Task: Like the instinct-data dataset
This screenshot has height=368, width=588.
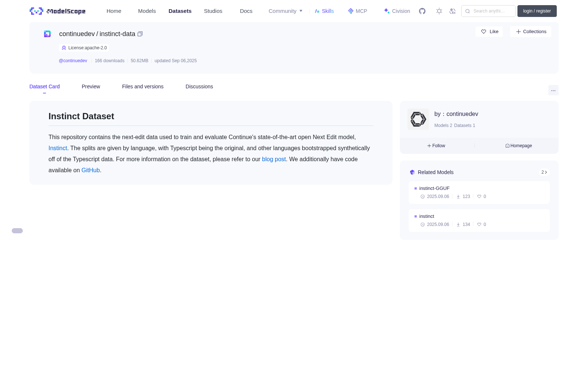Action: (489, 32)
